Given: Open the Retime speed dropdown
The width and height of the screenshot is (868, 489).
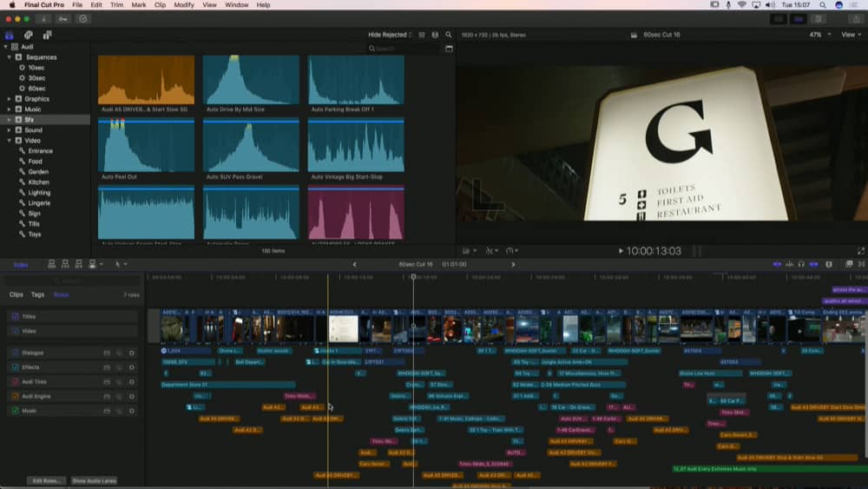Looking at the screenshot, I should click(x=512, y=251).
